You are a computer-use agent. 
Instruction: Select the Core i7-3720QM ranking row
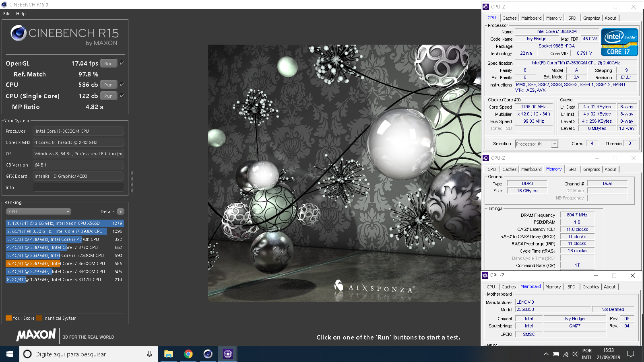64,255
